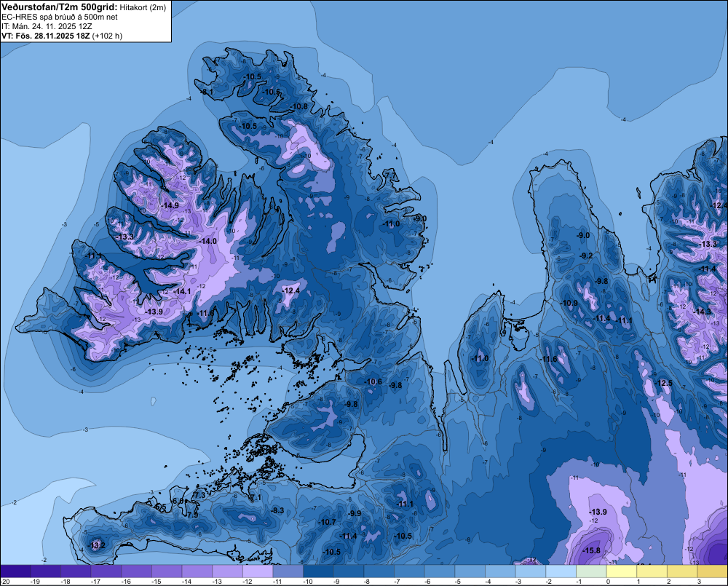Click the -18 label on the legend scale

[x=66, y=582]
